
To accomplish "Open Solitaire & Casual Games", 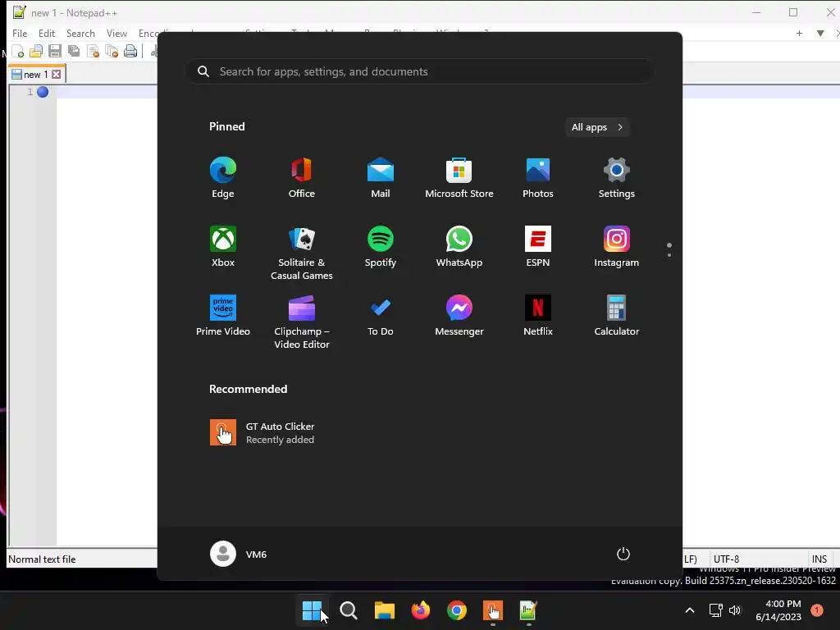I will [x=302, y=253].
